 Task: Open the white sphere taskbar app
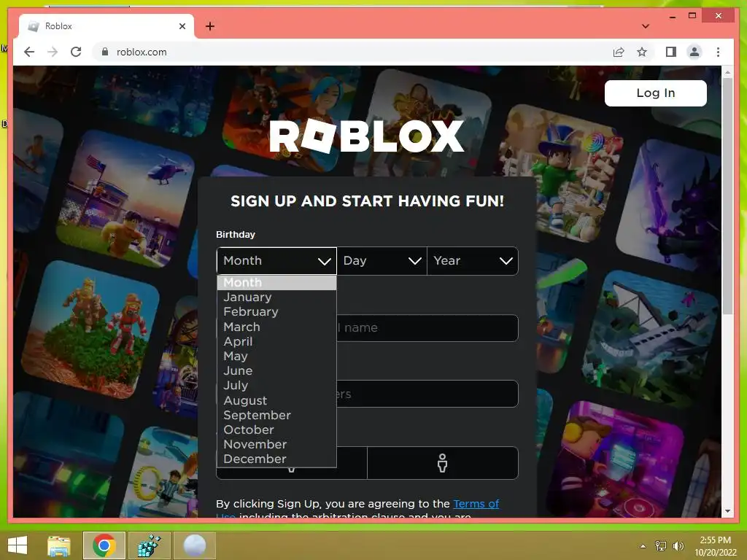[194, 545]
